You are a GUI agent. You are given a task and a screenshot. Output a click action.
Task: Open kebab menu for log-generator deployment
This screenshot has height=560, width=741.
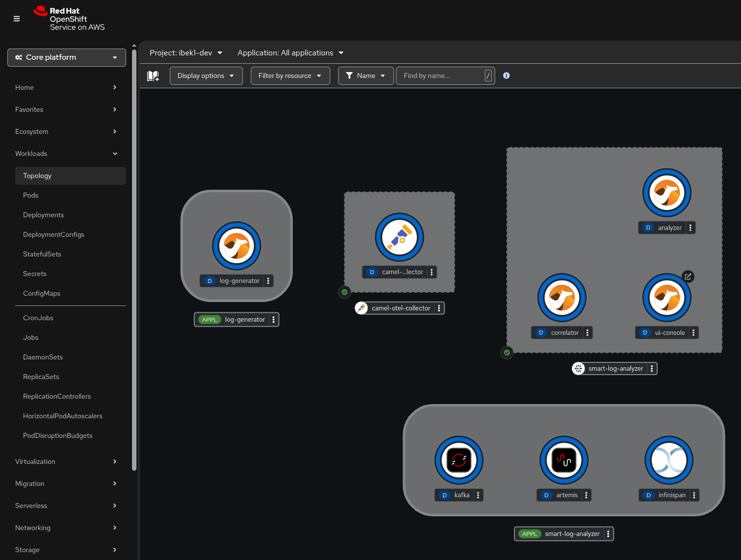click(268, 281)
